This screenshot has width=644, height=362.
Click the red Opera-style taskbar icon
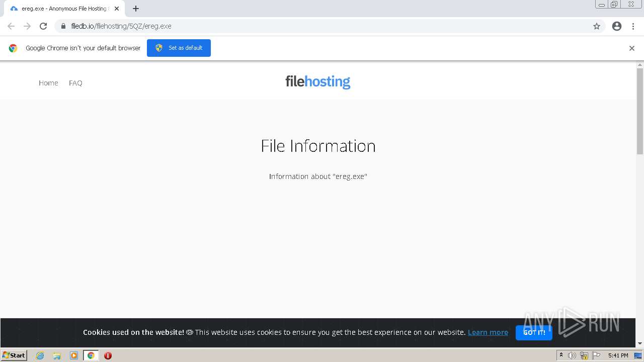tap(108, 355)
